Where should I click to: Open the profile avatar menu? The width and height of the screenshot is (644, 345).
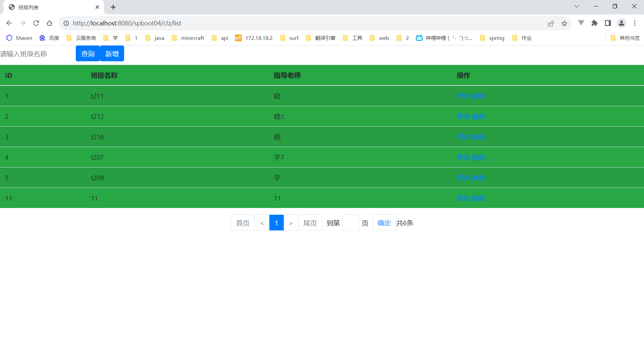(x=621, y=23)
